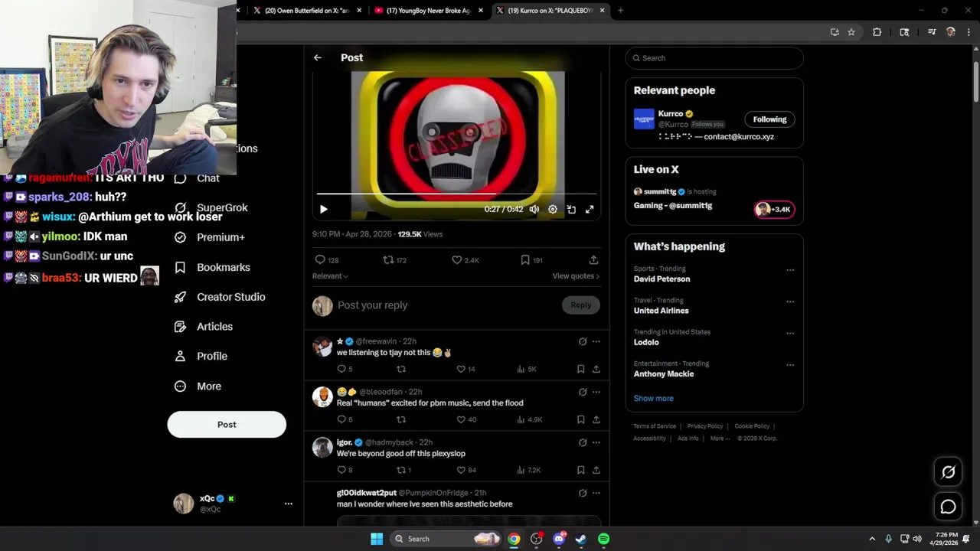The height and width of the screenshot is (551, 980).
Task: Open Bookmarks in sidebar
Action: point(212,267)
